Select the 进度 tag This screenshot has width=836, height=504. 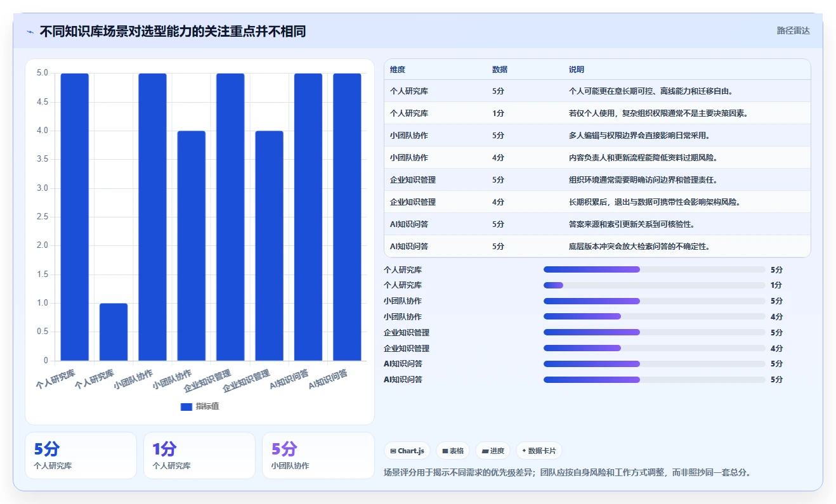pyautogui.click(x=493, y=451)
